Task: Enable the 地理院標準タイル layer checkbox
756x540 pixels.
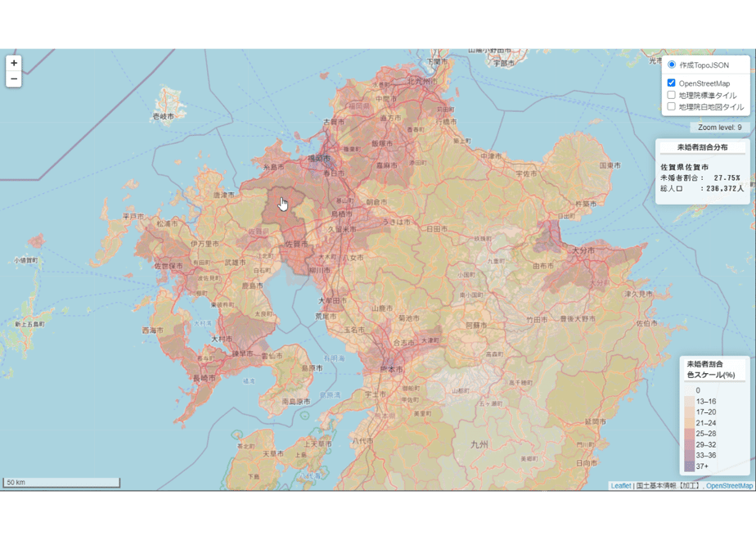Action: tap(671, 95)
